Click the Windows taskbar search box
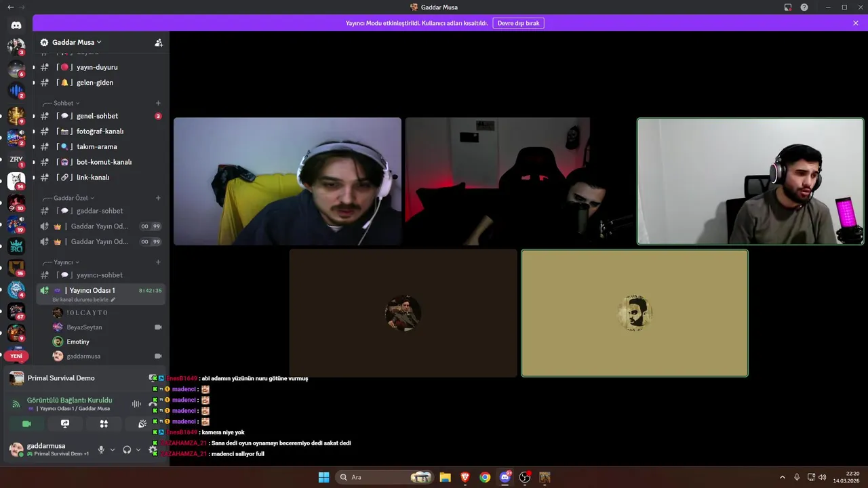 [385, 477]
